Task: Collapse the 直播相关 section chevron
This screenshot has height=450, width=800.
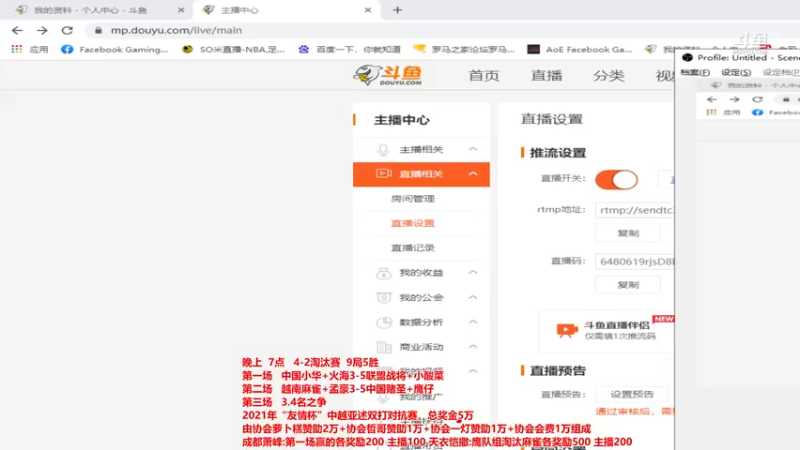Action: (x=473, y=174)
